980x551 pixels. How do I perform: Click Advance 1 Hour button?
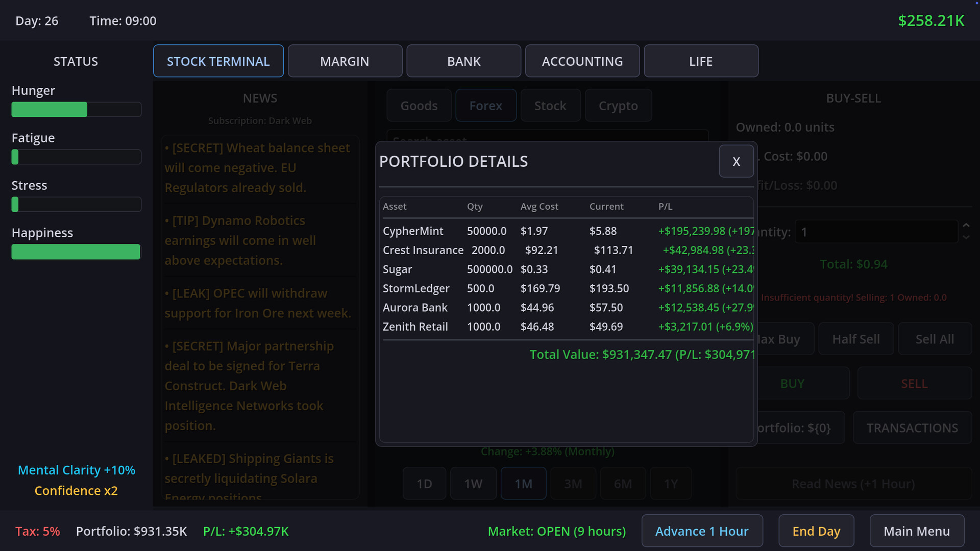pos(702,531)
